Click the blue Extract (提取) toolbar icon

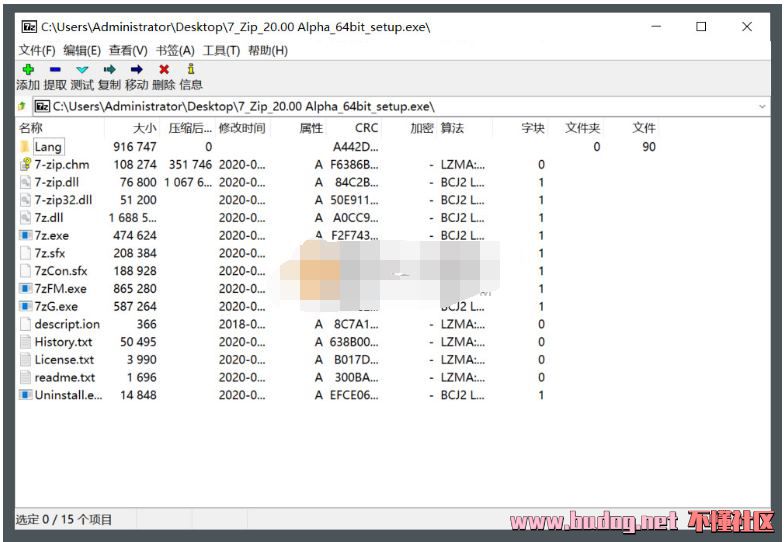pos(55,70)
